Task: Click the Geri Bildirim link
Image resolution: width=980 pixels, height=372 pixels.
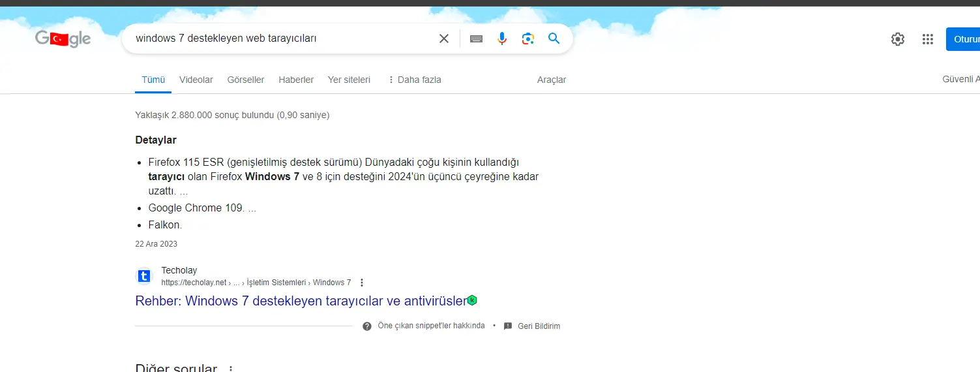Action: coord(539,326)
